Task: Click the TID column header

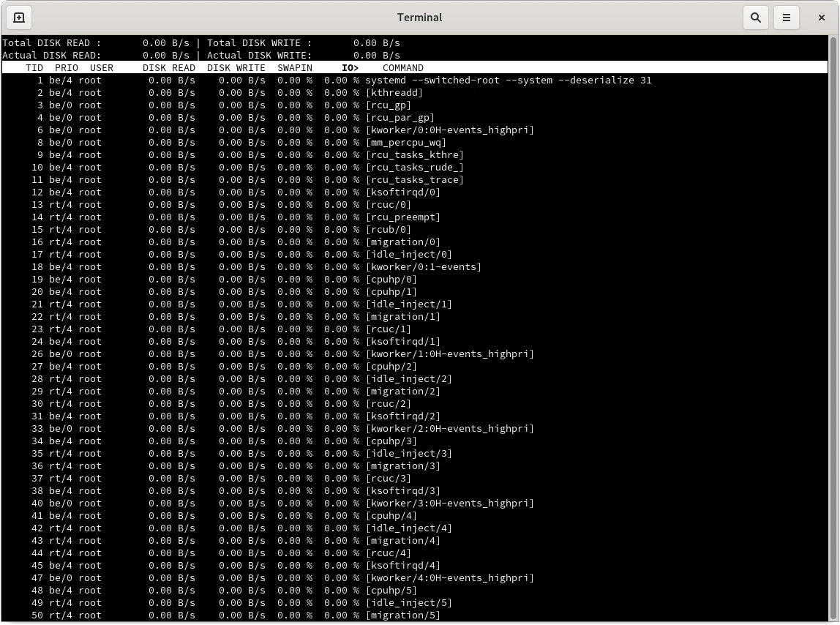Action: (34, 68)
